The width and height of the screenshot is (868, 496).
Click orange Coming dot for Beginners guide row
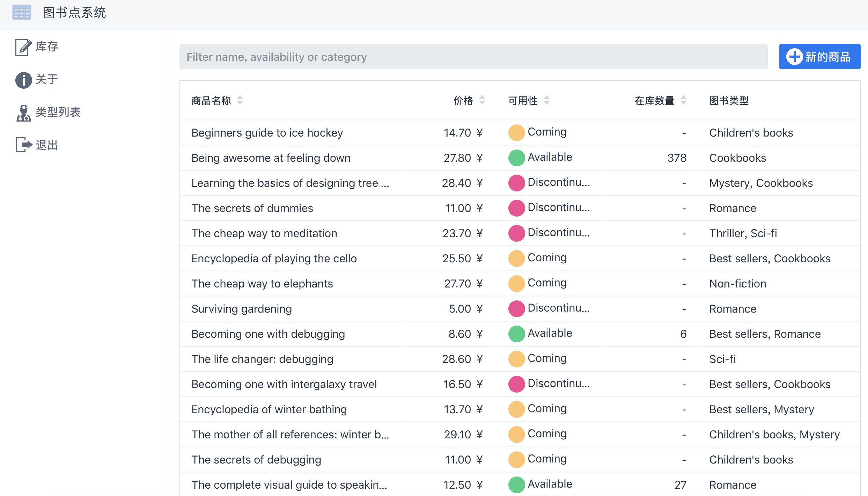(x=516, y=133)
